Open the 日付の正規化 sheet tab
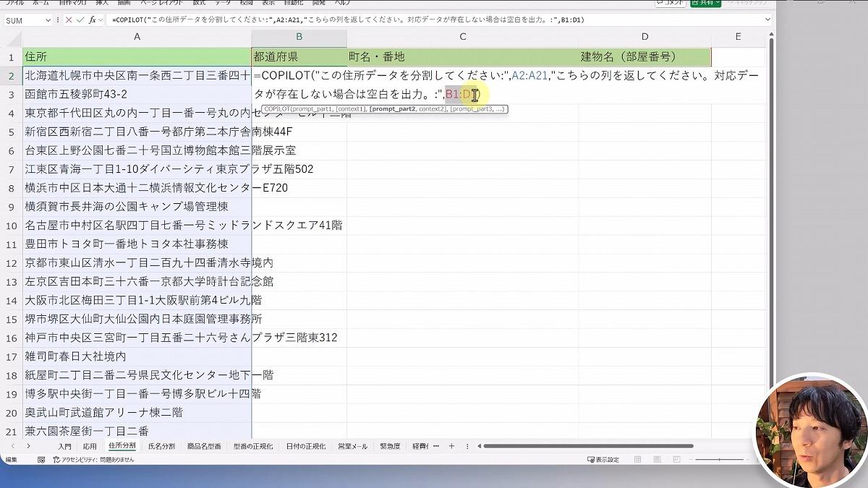This screenshot has width=868, height=488. pyautogui.click(x=305, y=446)
